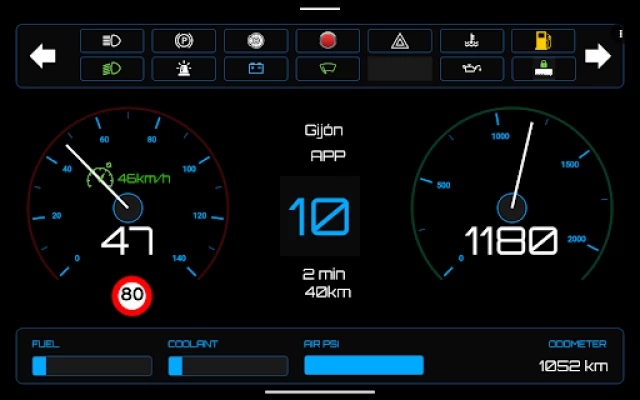The image size is (640, 400).
Task: Click the beacon siren light icon
Action: [x=183, y=69]
